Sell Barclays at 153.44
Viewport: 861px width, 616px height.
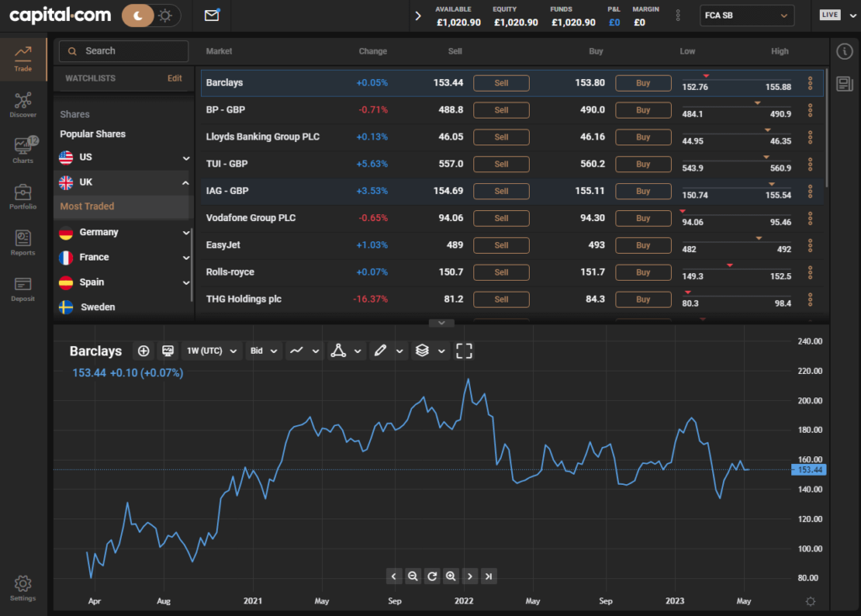(x=501, y=83)
